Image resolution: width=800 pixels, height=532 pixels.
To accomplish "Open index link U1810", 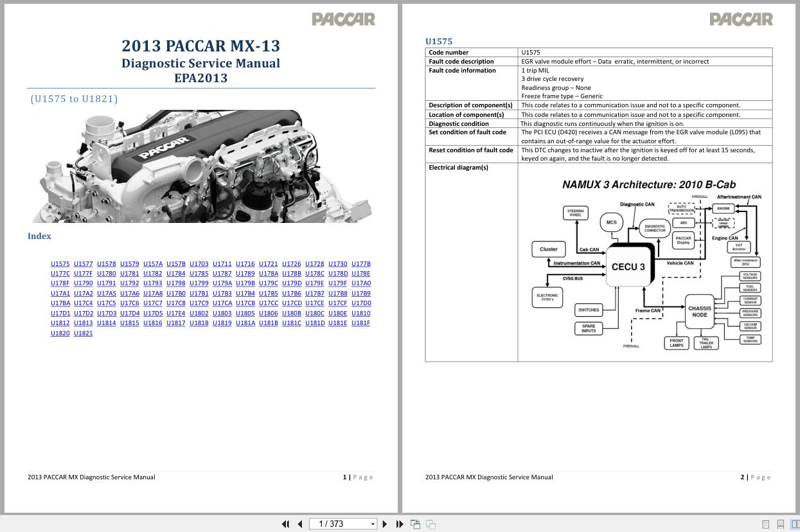I will [x=361, y=313].
